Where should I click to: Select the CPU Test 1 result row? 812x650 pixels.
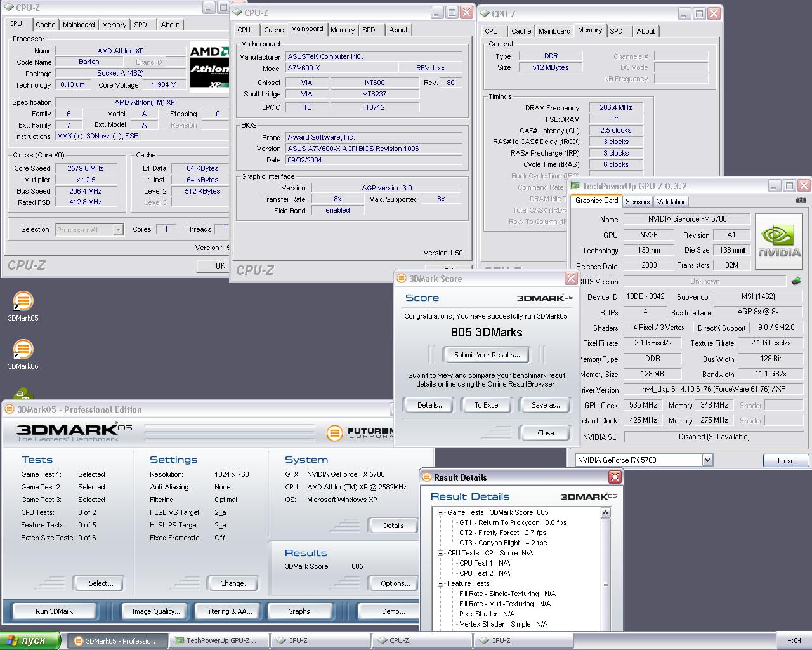(x=485, y=563)
